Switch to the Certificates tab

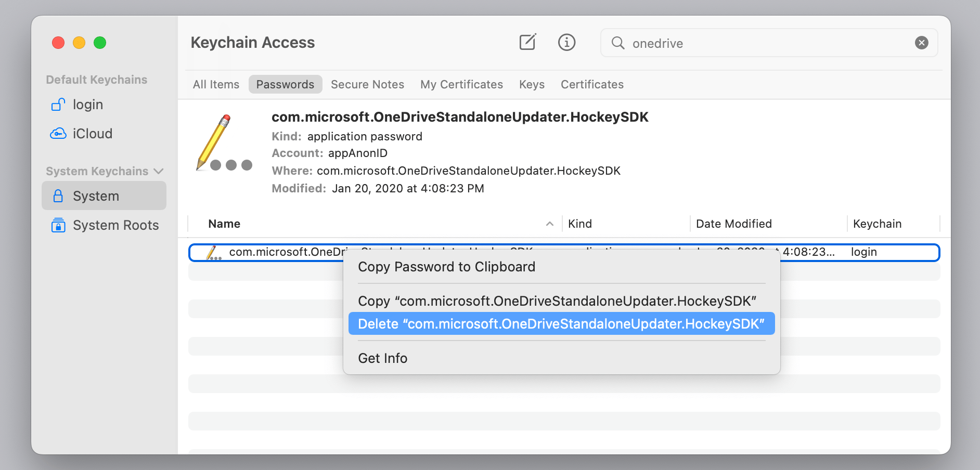pyautogui.click(x=592, y=84)
